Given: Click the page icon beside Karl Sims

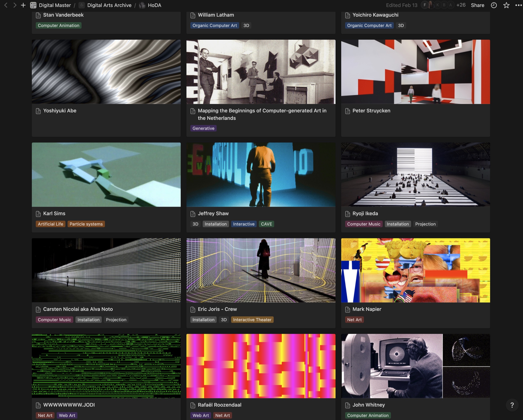Looking at the screenshot, I should 38,214.
